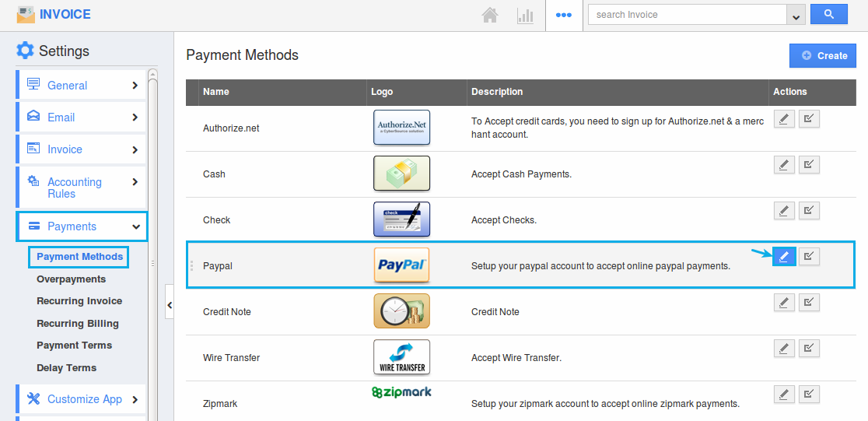Click the home icon in top bar
868x421 pixels.
coord(489,15)
